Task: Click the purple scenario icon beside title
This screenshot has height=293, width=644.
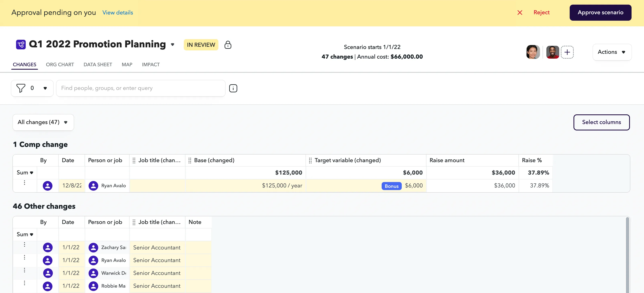Action: (21, 45)
